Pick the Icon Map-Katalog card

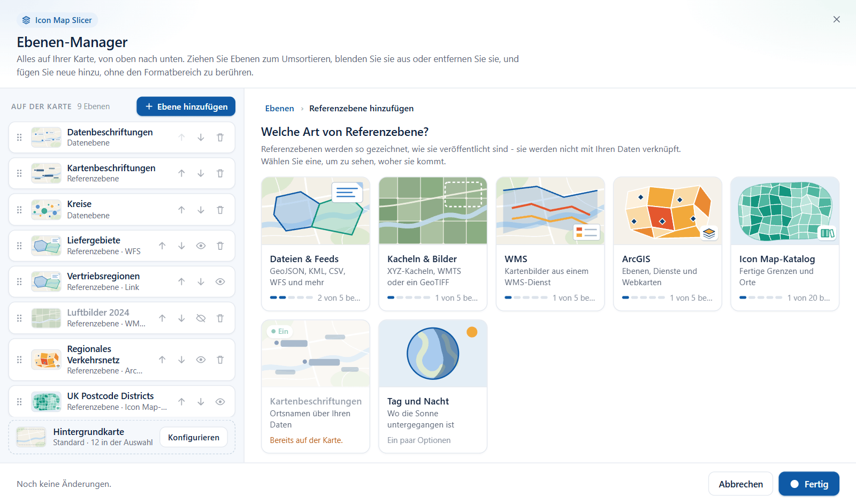pos(785,244)
